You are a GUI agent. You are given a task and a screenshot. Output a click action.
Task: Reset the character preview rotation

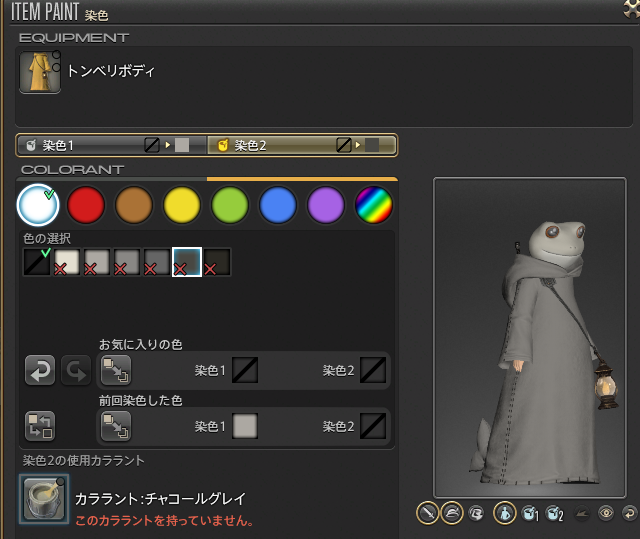click(629, 513)
